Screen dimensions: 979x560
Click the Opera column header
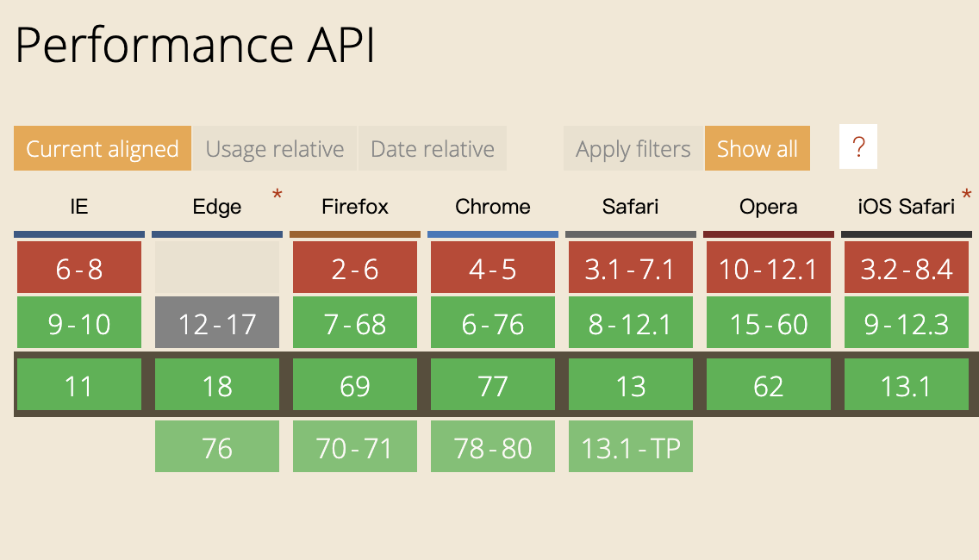[769, 207]
